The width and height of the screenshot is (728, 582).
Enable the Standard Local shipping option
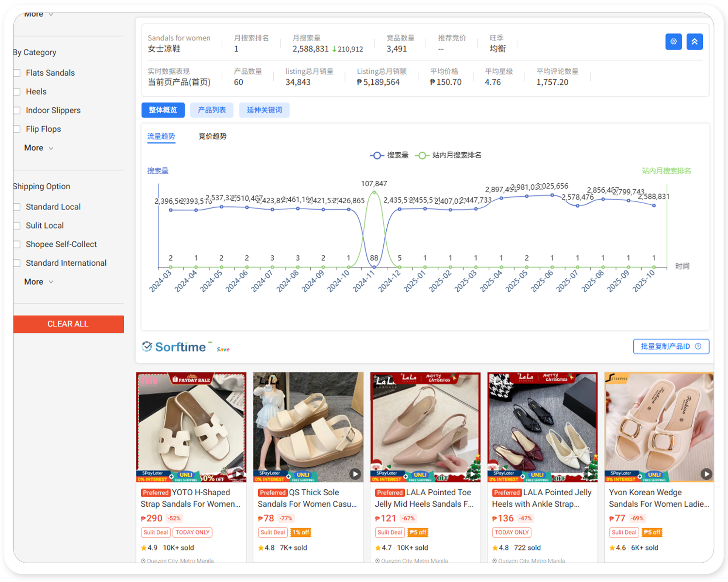17,207
